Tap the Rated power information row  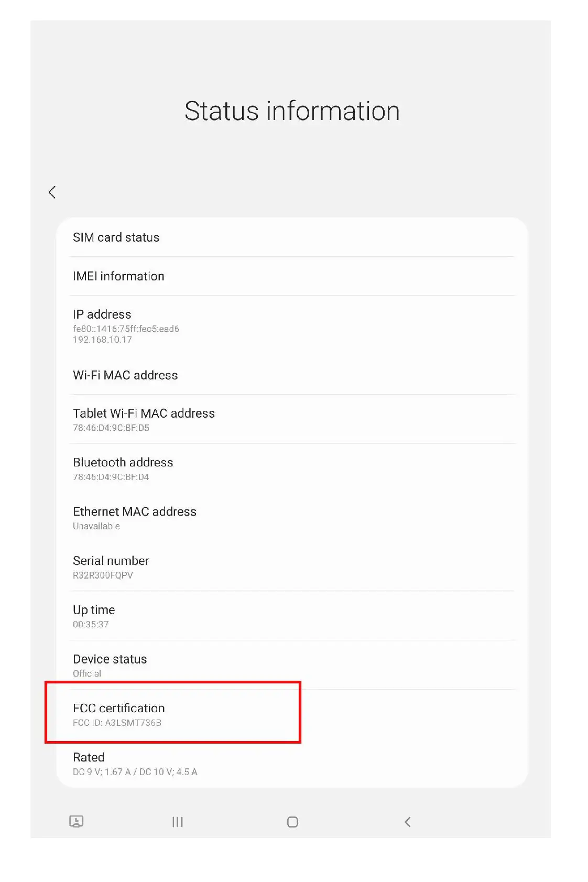click(292, 764)
